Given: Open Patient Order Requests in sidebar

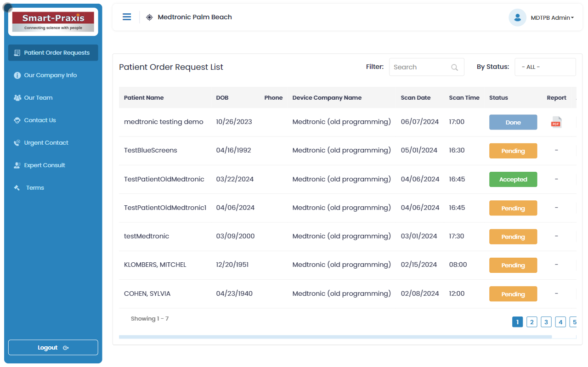Looking at the screenshot, I should 53,53.
